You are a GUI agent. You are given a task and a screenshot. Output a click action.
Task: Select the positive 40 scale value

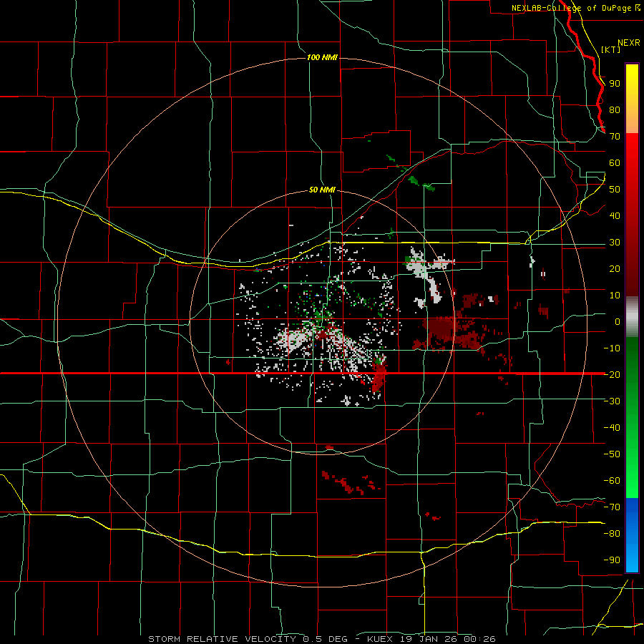point(615,215)
